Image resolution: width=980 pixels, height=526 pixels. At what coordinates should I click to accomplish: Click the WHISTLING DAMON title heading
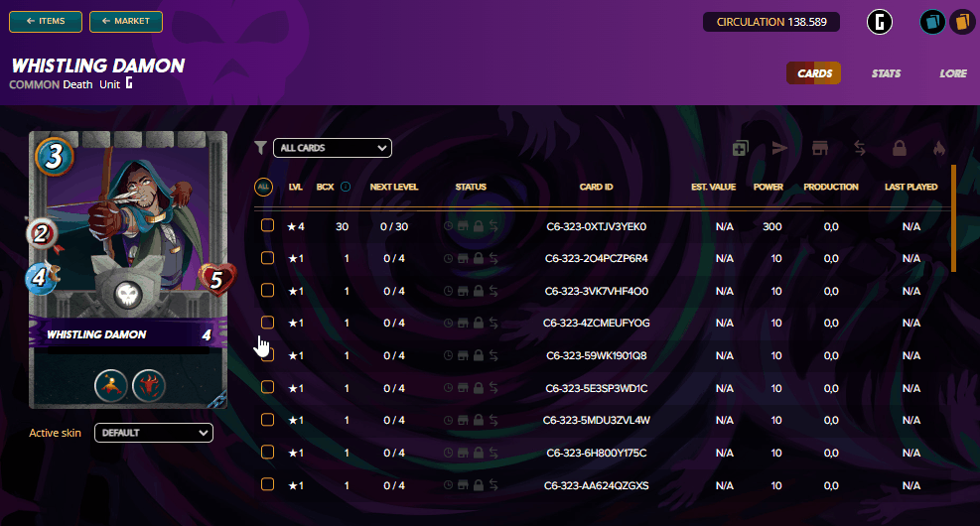pyautogui.click(x=98, y=66)
